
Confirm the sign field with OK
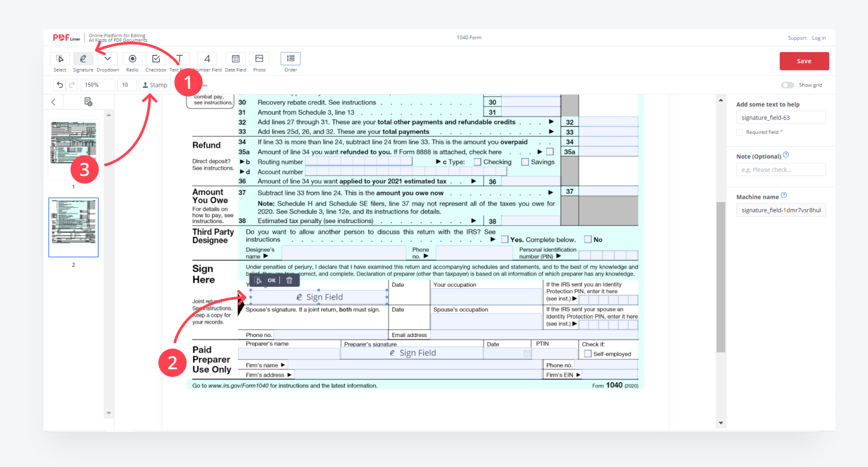[272, 280]
